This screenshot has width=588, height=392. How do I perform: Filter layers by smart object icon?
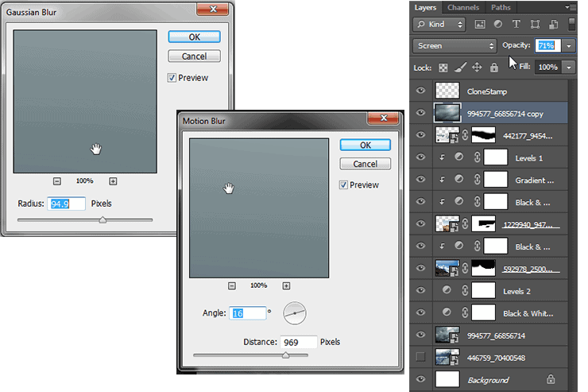[554, 25]
